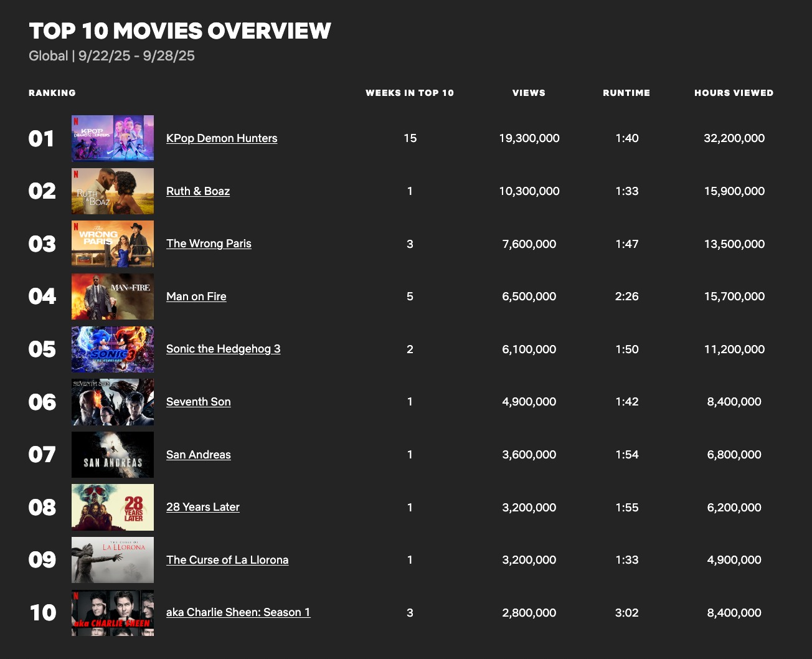The image size is (812, 659).
Task: Click the Ruth & Boaz title link
Action: tap(198, 191)
